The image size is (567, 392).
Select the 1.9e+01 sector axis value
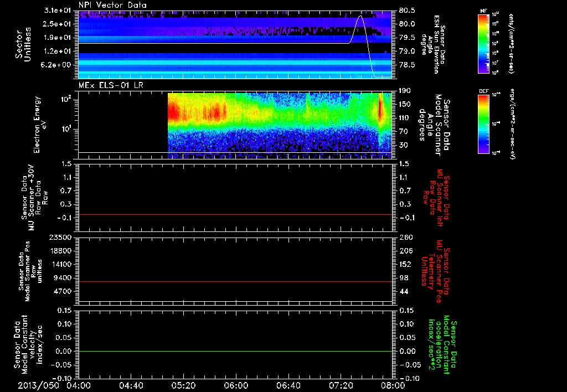click(58, 38)
